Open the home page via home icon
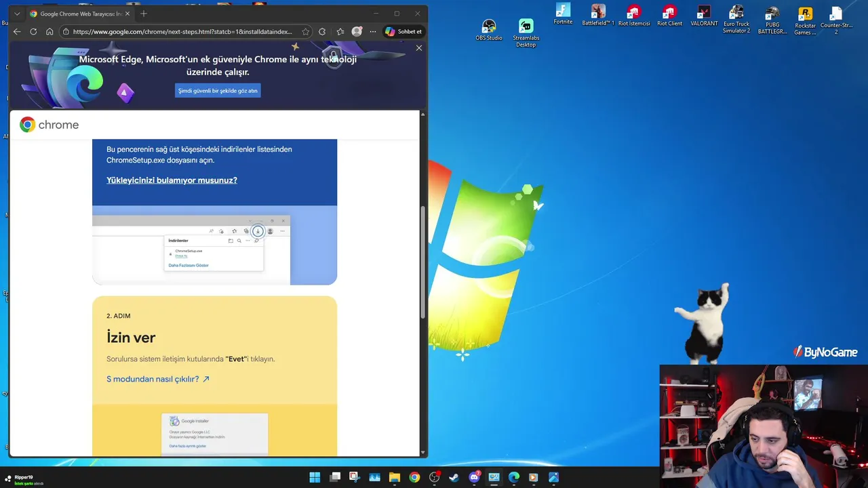The width and height of the screenshot is (868, 488). [x=50, y=31]
